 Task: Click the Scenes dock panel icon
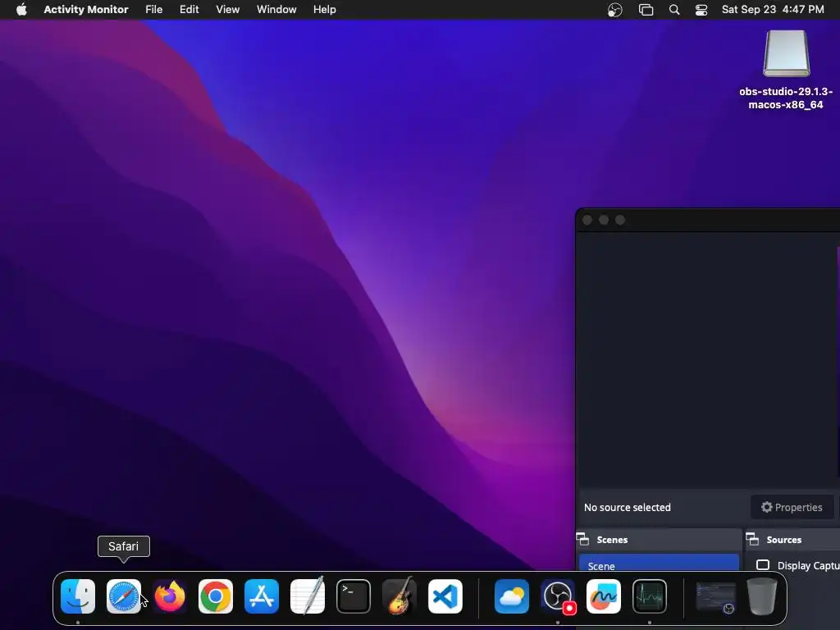(x=583, y=539)
